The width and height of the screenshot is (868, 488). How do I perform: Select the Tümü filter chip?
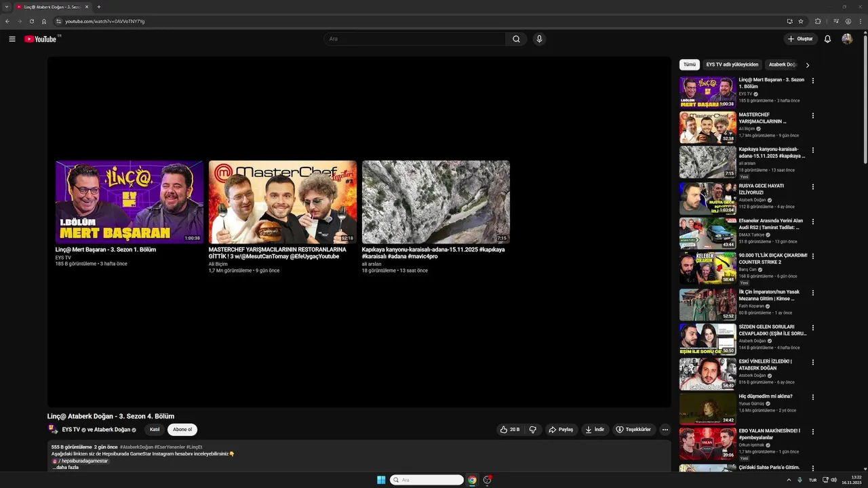coord(690,65)
